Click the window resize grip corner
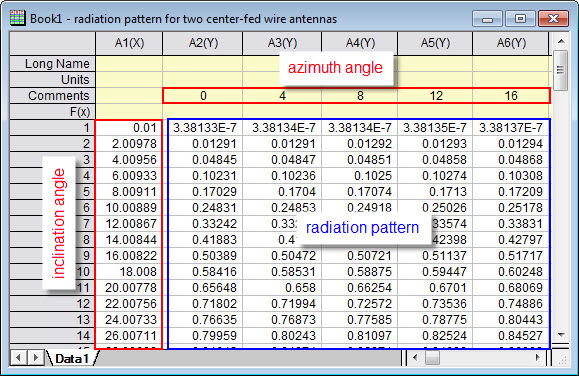This screenshot has height=376, width=579. [x=562, y=359]
